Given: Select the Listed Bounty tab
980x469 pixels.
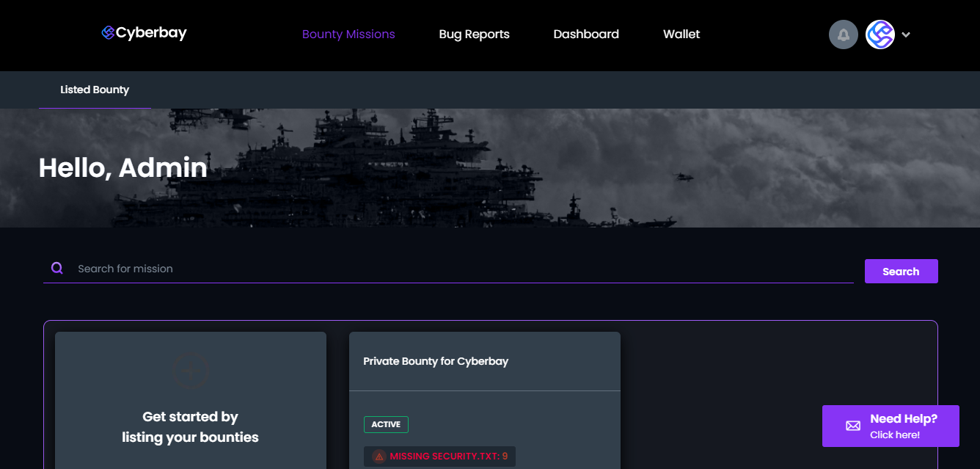Looking at the screenshot, I should pyautogui.click(x=95, y=90).
